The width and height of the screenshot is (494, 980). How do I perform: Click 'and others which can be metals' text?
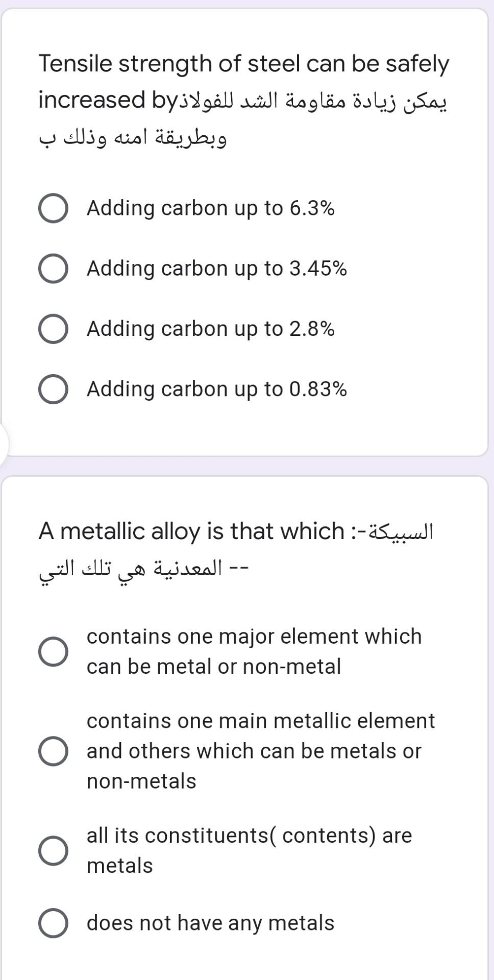254,751
